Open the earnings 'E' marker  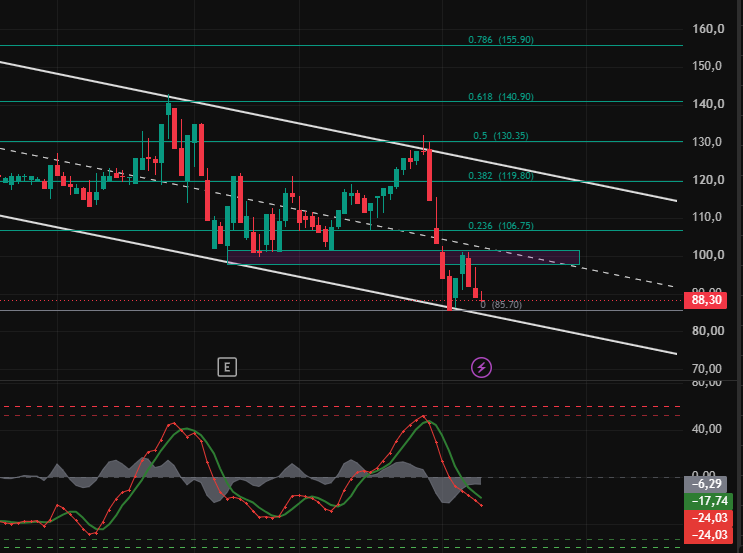(x=227, y=367)
